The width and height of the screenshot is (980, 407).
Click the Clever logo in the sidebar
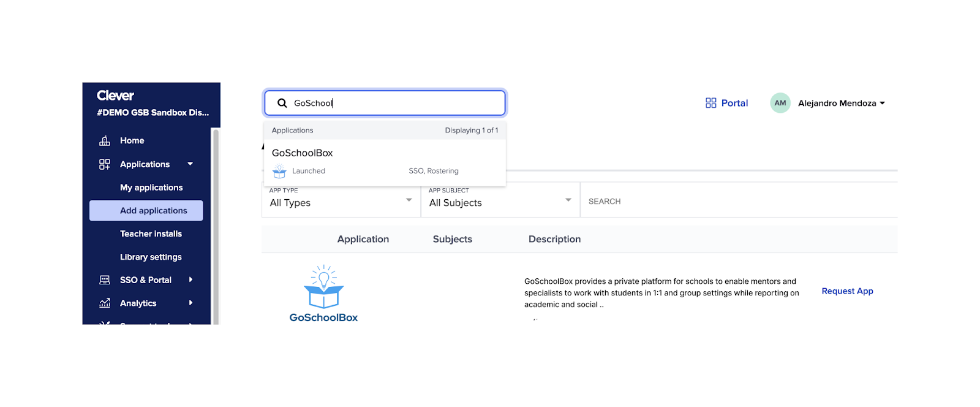(x=115, y=96)
